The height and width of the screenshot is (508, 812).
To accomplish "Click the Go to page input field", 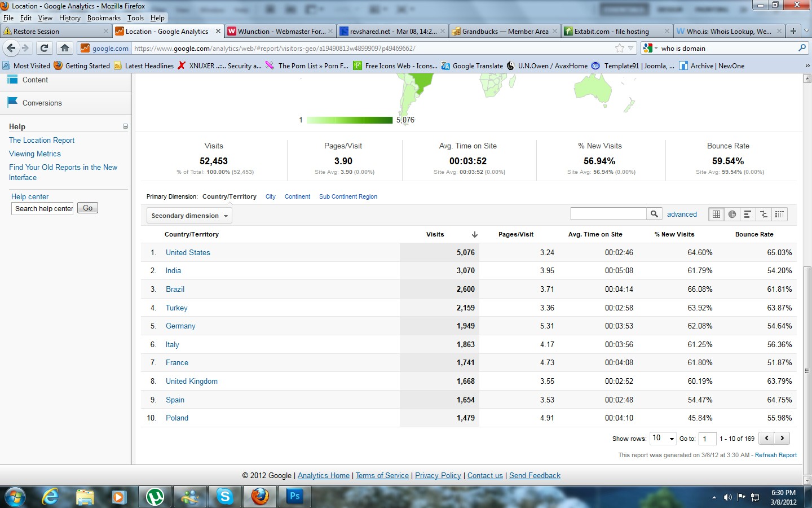I will [x=707, y=439].
